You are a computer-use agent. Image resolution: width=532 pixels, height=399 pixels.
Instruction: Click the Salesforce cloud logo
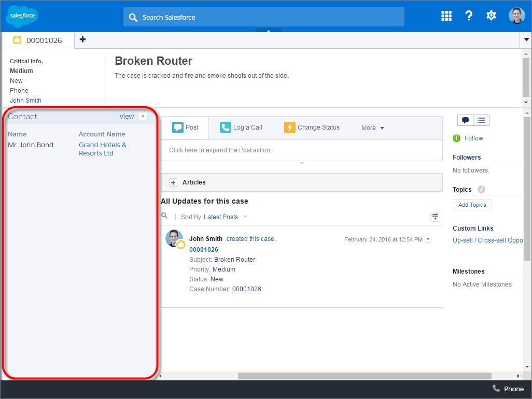click(22, 16)
